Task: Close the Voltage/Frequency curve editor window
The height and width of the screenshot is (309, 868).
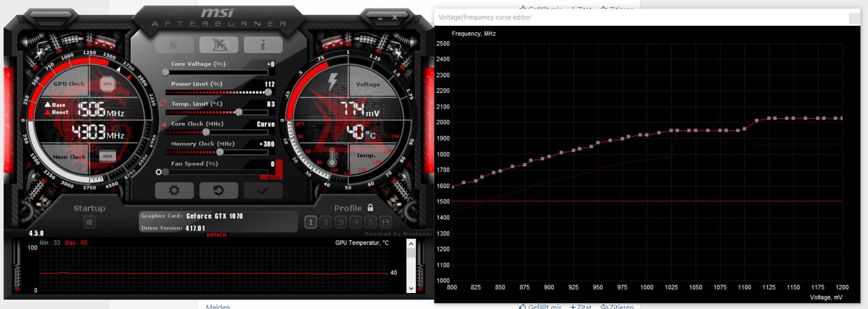Action: point(854,18)
